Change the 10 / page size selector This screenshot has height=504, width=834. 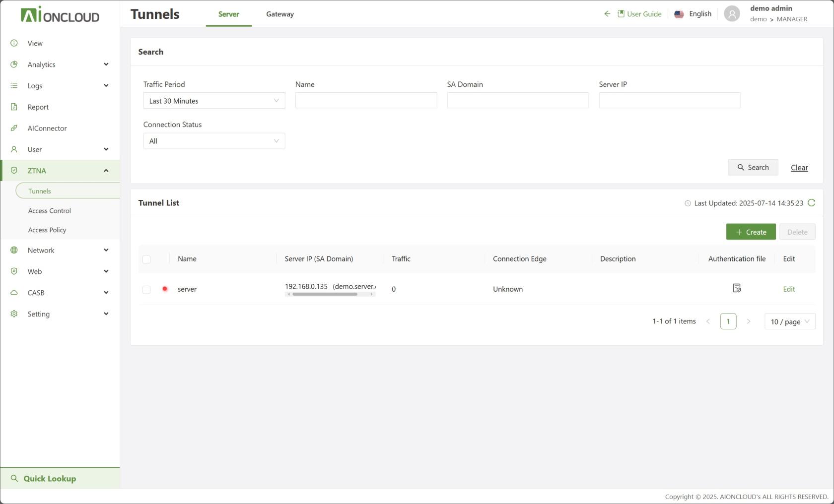tap(789, 321)
